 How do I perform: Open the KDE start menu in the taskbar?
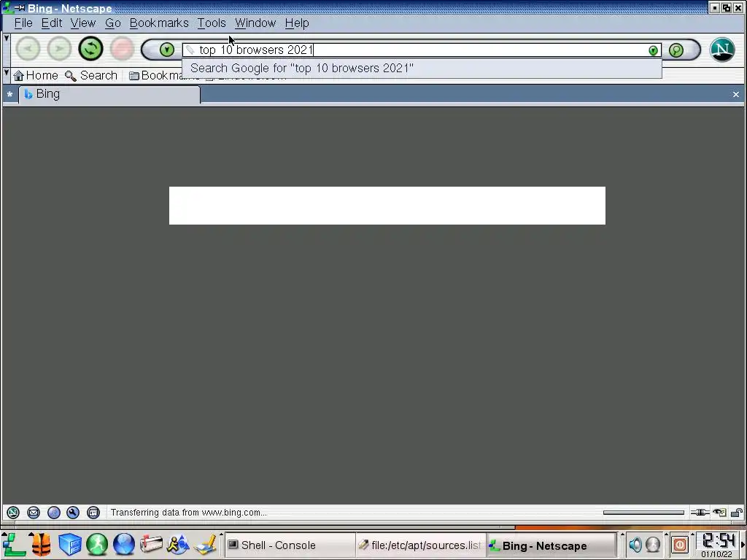(14, 545)
